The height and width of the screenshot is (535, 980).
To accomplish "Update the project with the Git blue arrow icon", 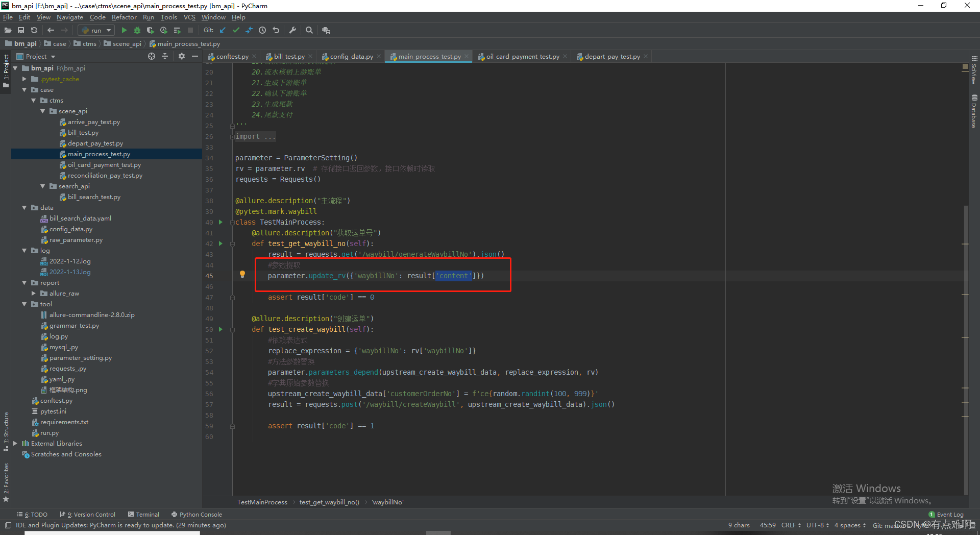I will 223,30.
